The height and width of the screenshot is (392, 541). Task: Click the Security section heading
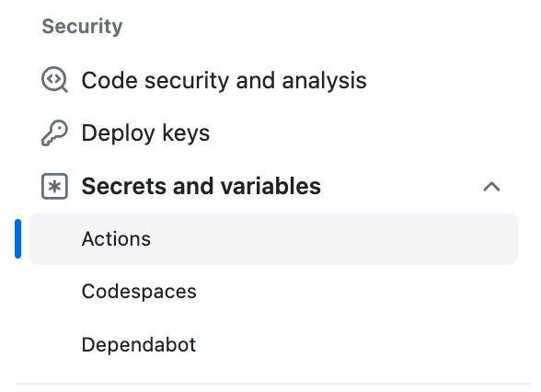[82, 26]
